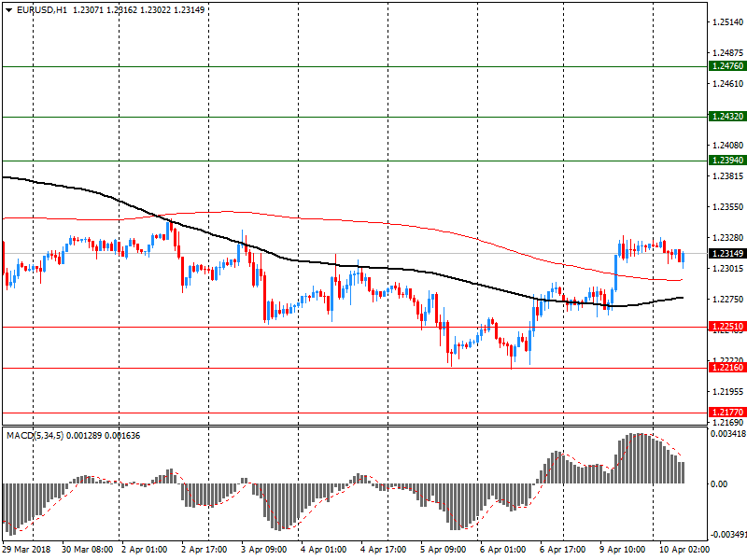
Task: Click the 2 Apr 01:00 time axis label
Action: pyautogui.click(x=145, y=549)
